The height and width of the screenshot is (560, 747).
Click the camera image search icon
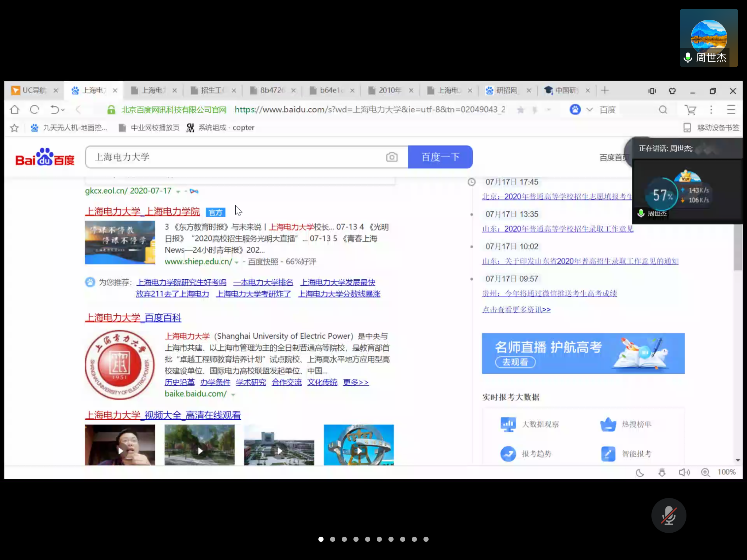pyautogui.click(x=392, y=157)
